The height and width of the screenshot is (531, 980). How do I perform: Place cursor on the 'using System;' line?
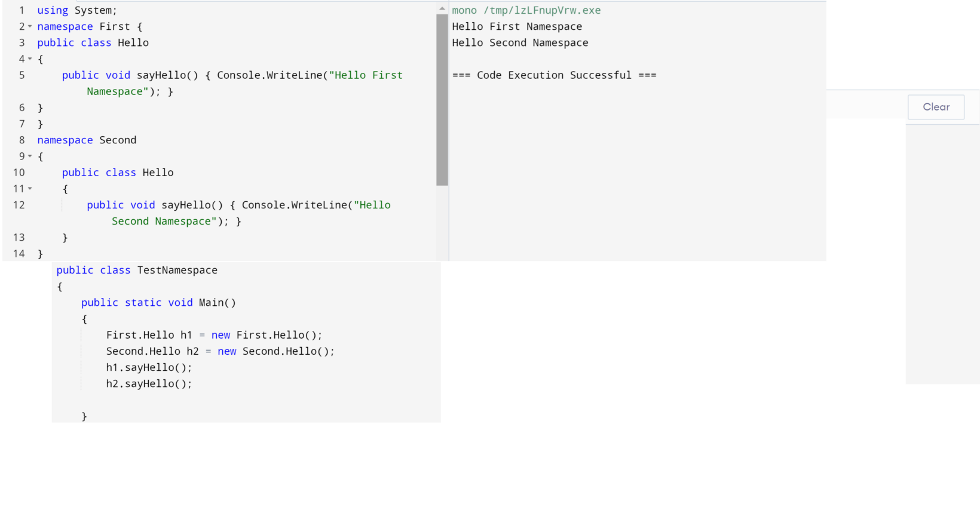coord(77,11)
